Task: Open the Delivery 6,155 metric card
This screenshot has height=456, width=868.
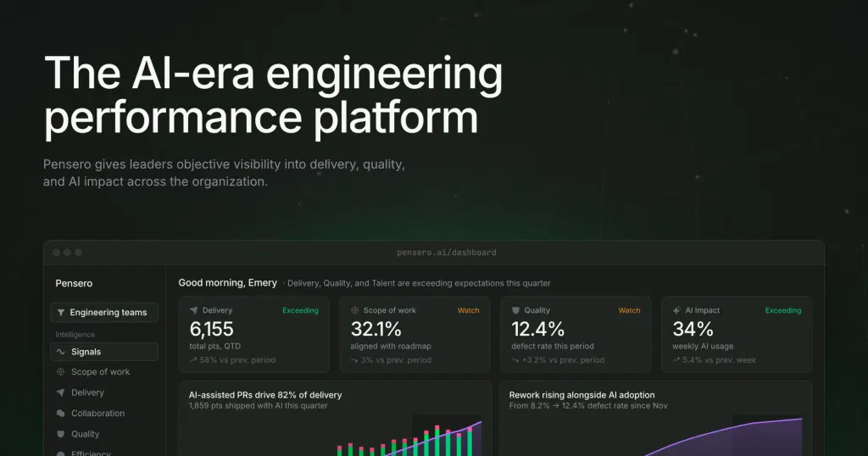Action: click(x=254, y=334)
